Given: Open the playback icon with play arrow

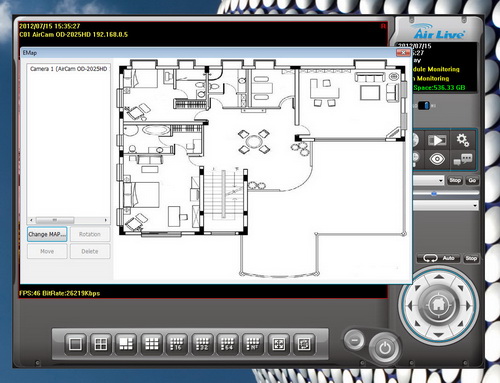Looking at the screenshot, I should point(437,140).
